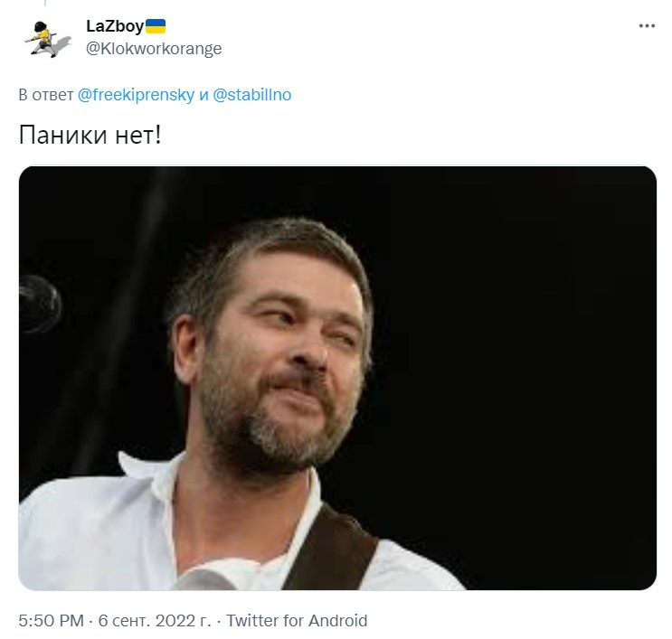
Task: Click the 5:50 PM timestamp link
Action: click(x=51, y=621)
